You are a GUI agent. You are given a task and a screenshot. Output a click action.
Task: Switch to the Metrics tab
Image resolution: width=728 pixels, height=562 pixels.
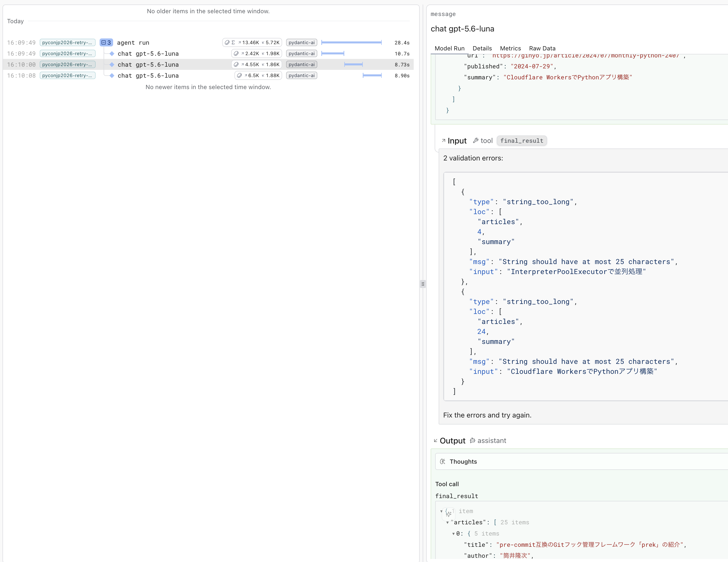coord(510,48)
